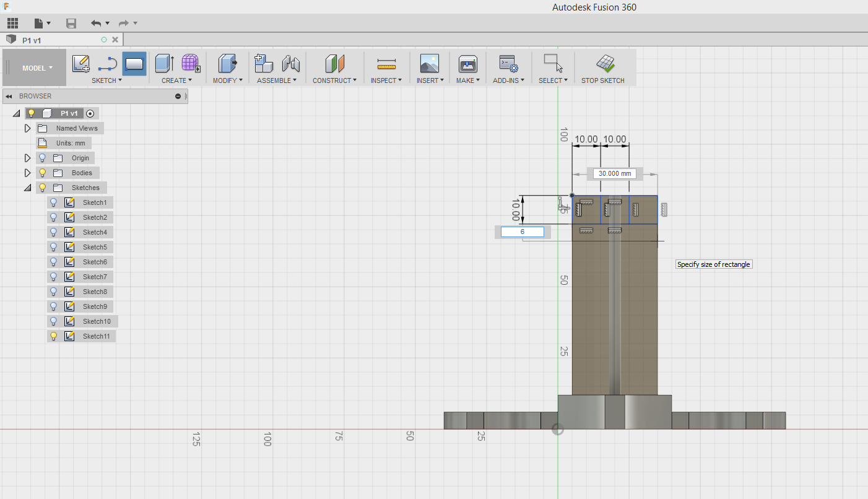
Task: Click the Units: mm document icon
Action: coord(42,143)
